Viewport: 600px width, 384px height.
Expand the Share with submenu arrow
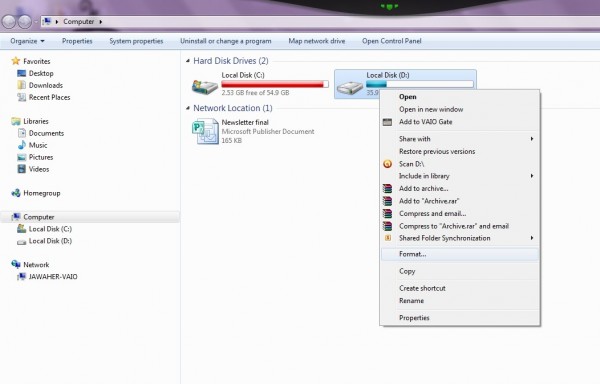[532, 139]
